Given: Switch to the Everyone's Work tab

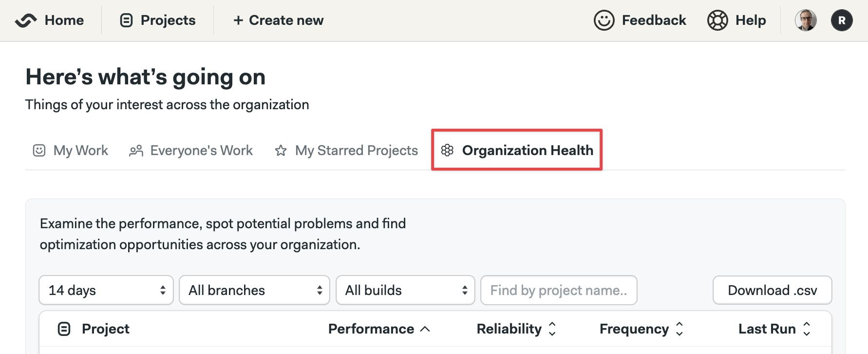Looking at the screenshot, I should pos(201,150).
